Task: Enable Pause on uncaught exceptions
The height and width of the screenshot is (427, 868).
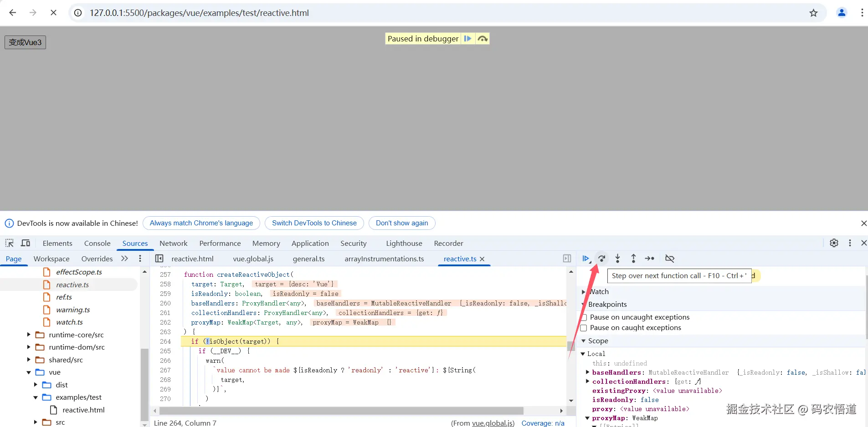Action: click(x=584, y=317)
